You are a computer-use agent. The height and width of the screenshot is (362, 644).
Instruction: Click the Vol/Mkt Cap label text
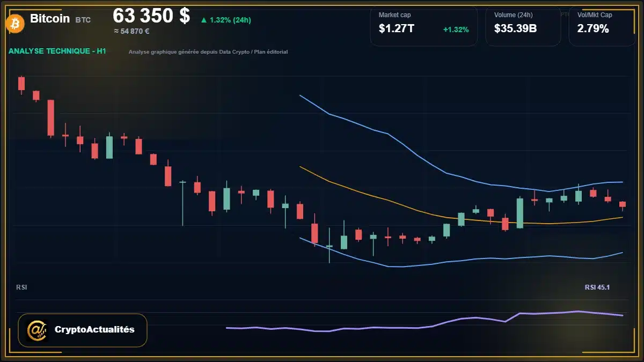pos(595,15)
